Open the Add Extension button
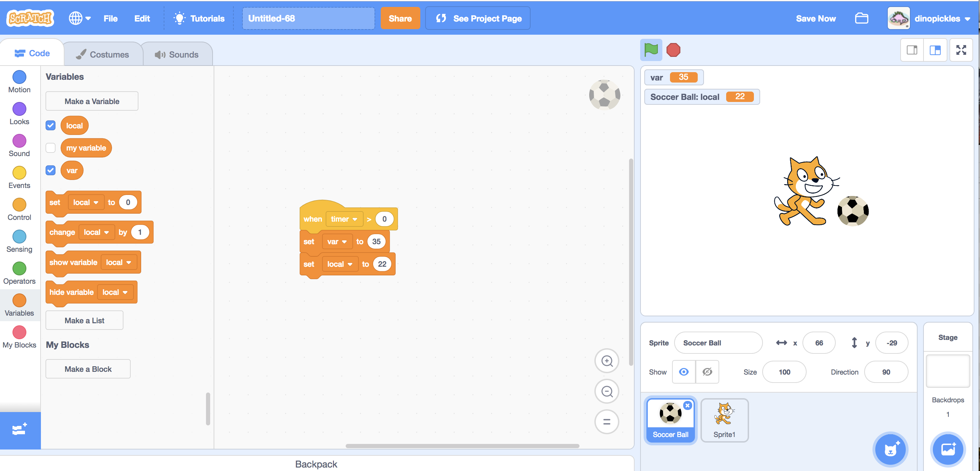Image resolution: width=980 pixels, height=471 pixels. [20, 429]
